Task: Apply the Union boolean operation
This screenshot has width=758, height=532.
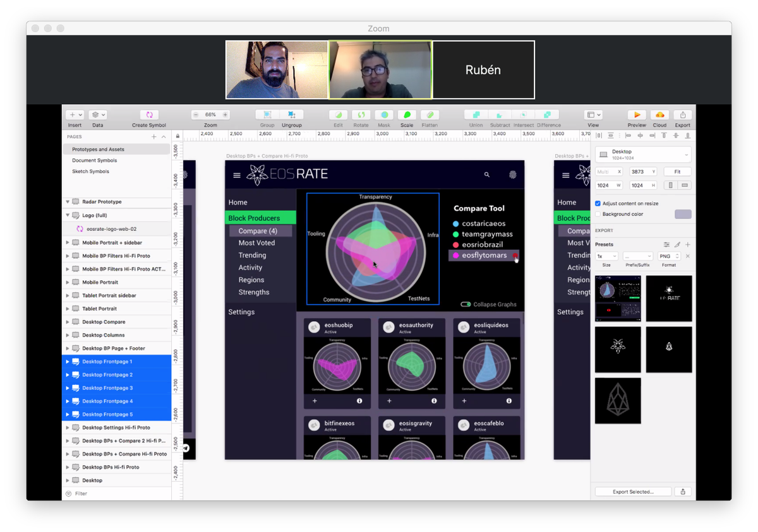Action: [x=476, y=115]
